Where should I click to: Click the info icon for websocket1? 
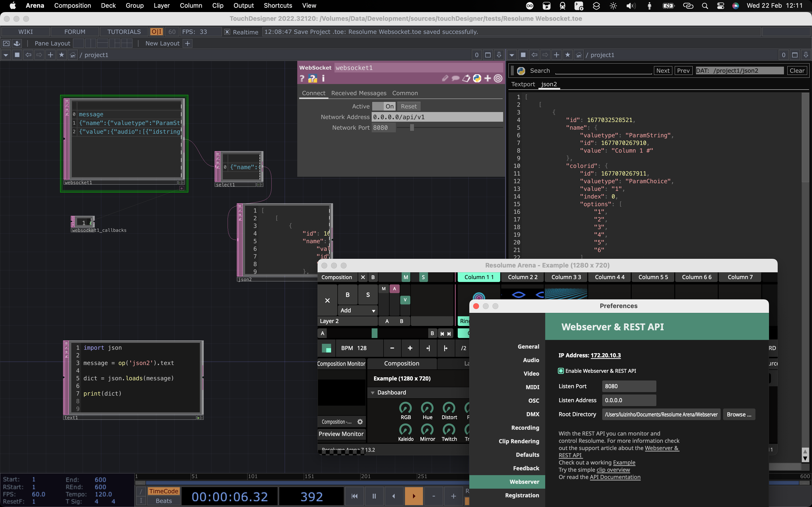tap(323, 78)
